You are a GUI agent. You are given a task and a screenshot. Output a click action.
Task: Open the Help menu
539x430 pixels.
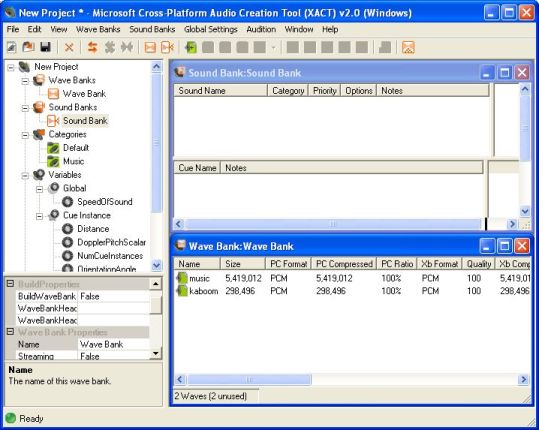coord(330,29)
